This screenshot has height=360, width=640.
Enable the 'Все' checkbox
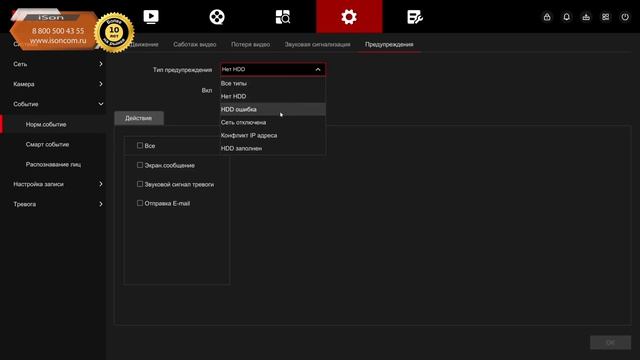tap(140, 145)
